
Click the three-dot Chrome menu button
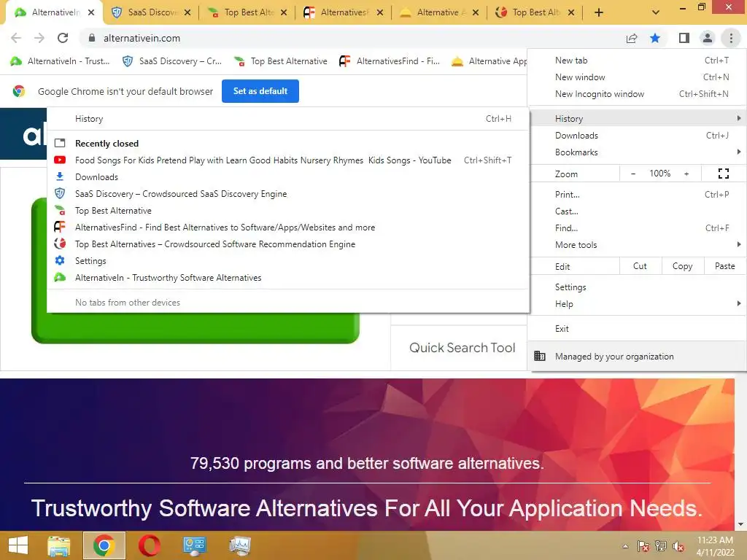pyautogui.click(x=731, y=38)
